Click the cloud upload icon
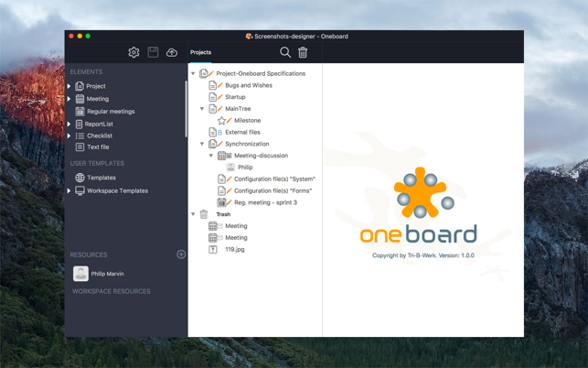Screen dimensions: 588x368 click(172, 52)
